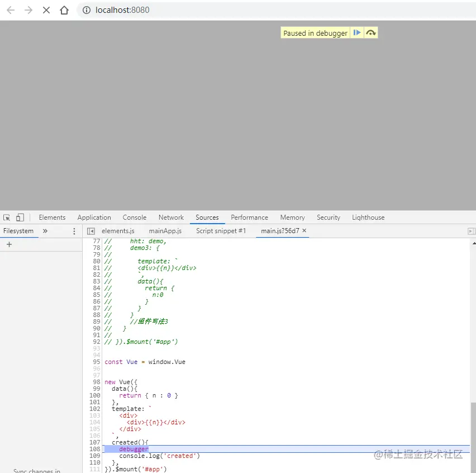Viewport: 476px width, 473px height.
Task: Resume script execution in paused overlay
Action: 357,32
